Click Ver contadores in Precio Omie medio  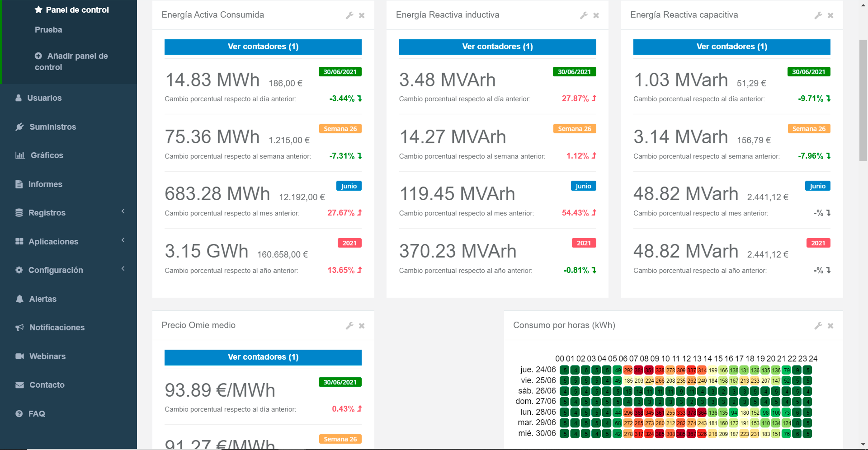pos(263,357)
